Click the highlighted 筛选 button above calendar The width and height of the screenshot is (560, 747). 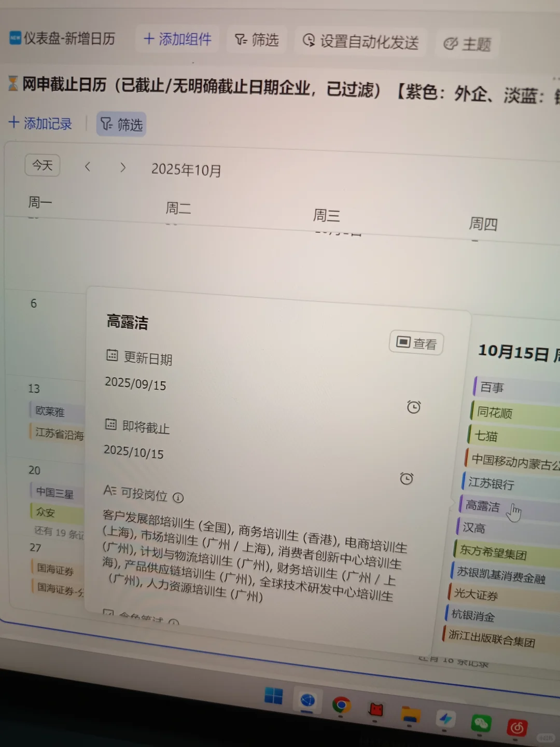tap(121, 125)
